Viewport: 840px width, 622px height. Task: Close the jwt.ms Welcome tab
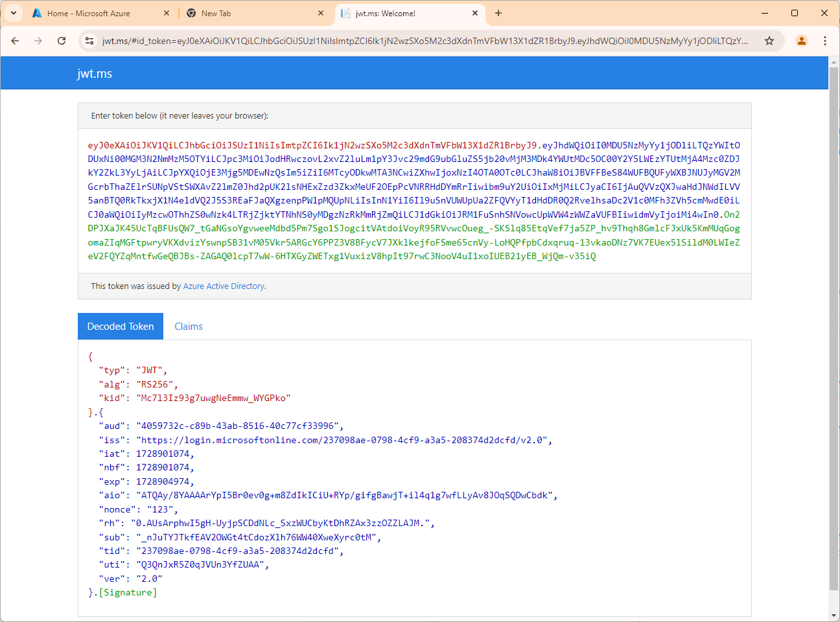[x=475, y=13]
